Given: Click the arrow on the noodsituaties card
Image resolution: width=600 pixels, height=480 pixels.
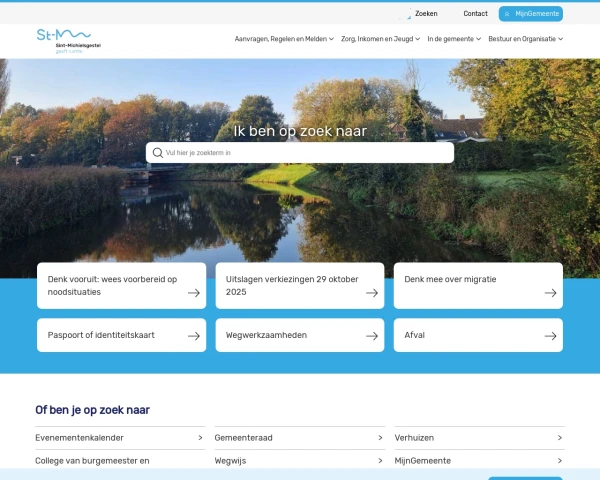Looking at the screenshot, I should click(x=194, y=293).
